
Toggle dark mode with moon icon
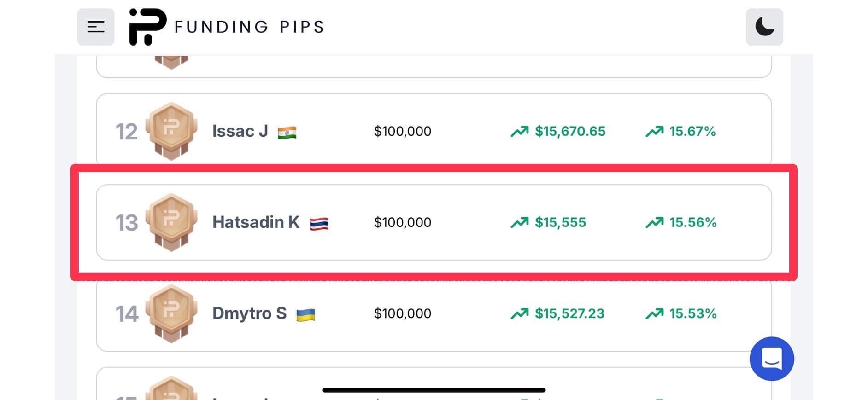(764, 27)
